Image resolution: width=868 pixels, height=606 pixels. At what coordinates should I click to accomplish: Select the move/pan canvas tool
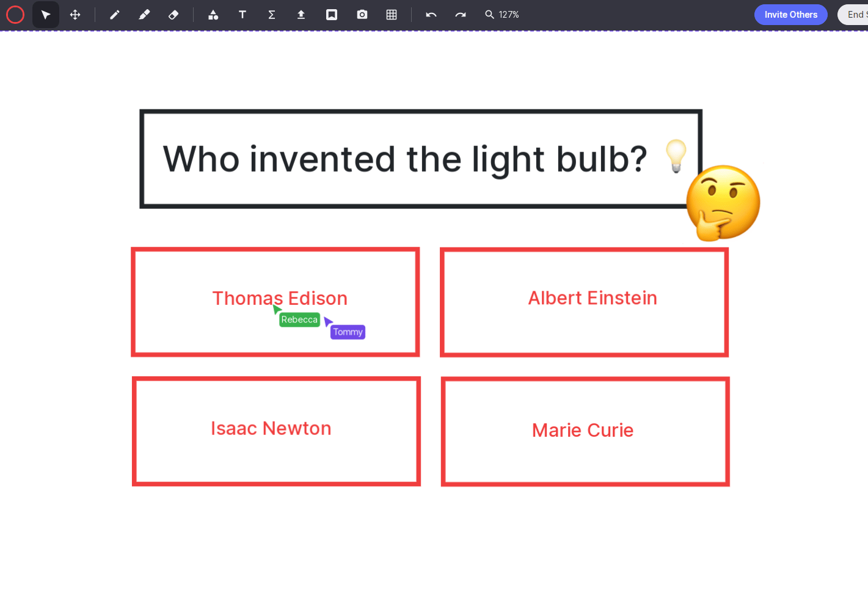75,15
